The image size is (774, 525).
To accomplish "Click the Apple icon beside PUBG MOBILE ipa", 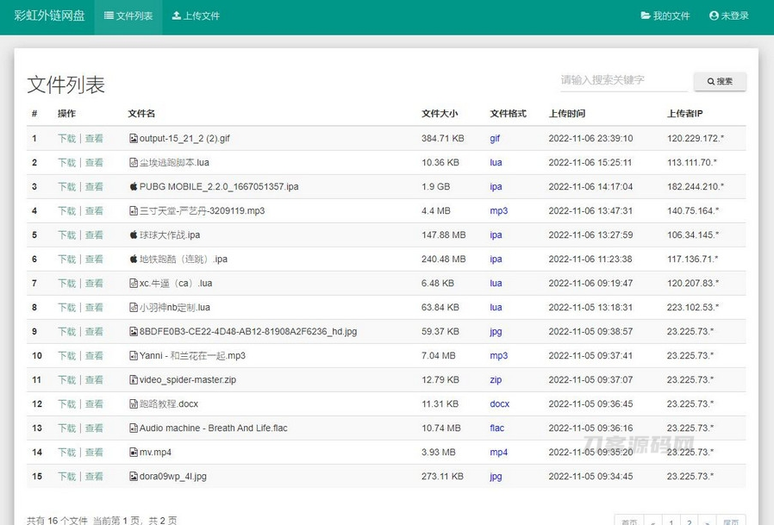I will tap(133, 187).
